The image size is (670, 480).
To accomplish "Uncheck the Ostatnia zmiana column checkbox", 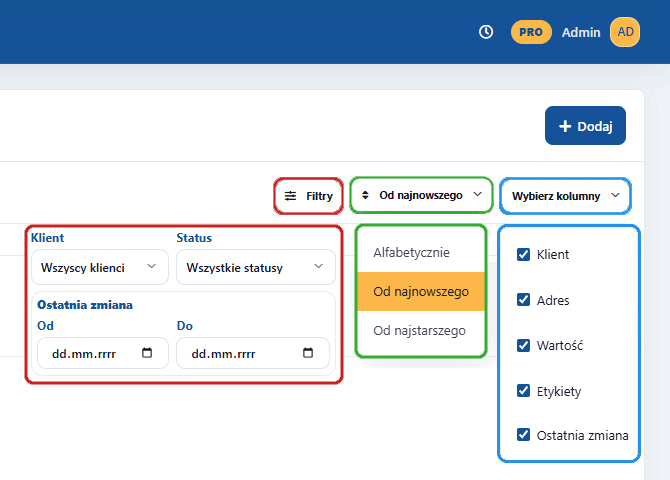I will point(523,435).
